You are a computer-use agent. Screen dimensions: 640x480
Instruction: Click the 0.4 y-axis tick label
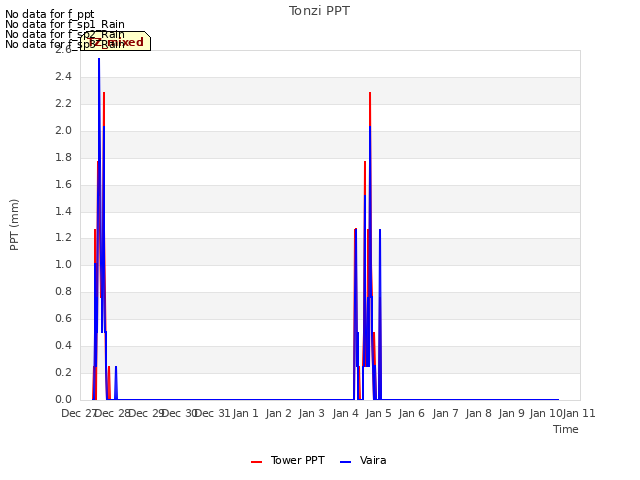(x=63, y=345)
